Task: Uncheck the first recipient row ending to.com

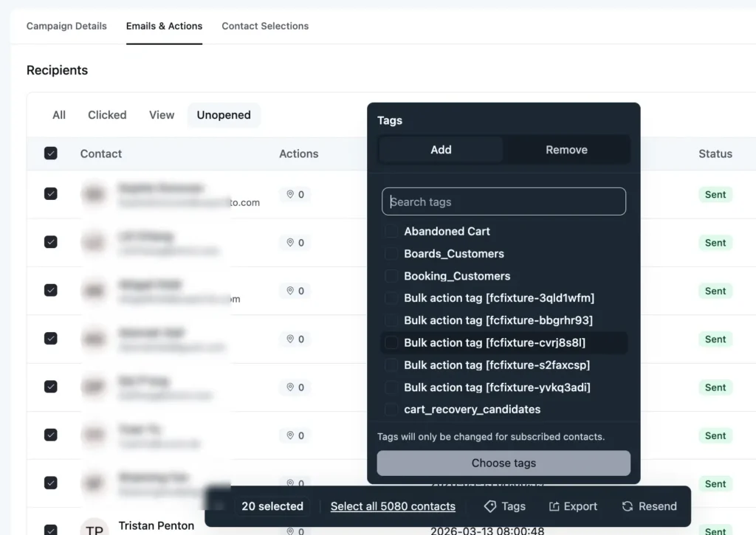Action: [x=51, y=194]
